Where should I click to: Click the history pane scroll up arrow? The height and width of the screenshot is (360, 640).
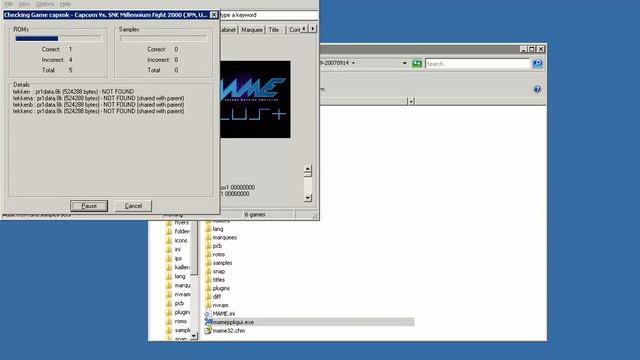(x=308, y=169)
